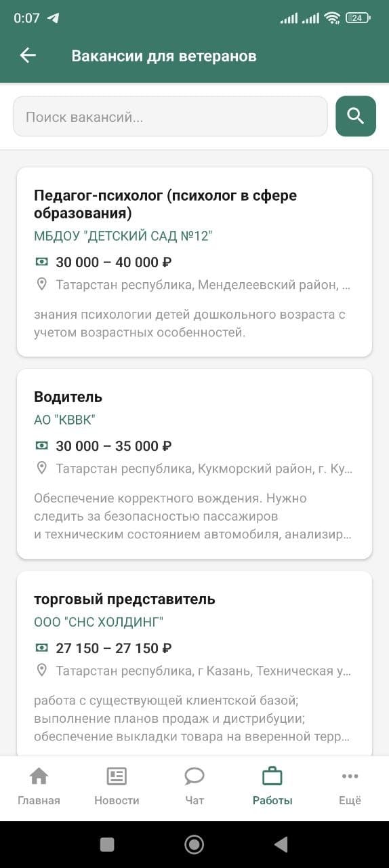Tap the money icon beside 30 000 – 40 000 ₽
The image size is (389, 868).
[x=42, y=262]
